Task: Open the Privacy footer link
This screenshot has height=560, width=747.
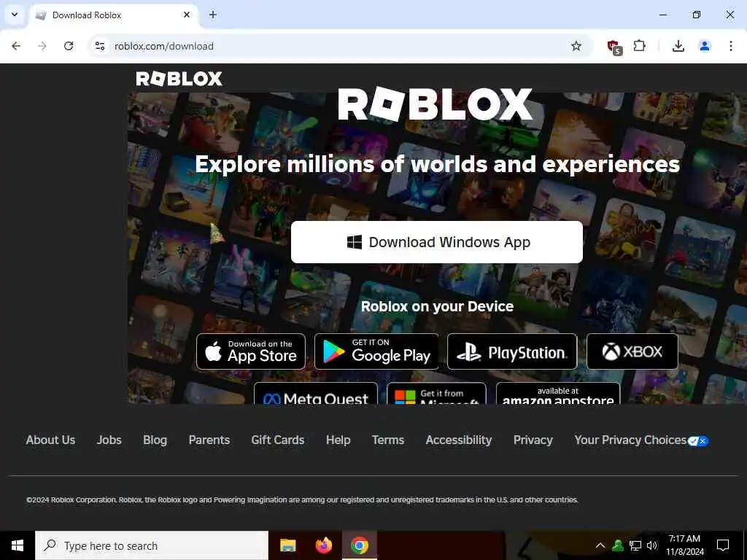Action: point(533,440)
